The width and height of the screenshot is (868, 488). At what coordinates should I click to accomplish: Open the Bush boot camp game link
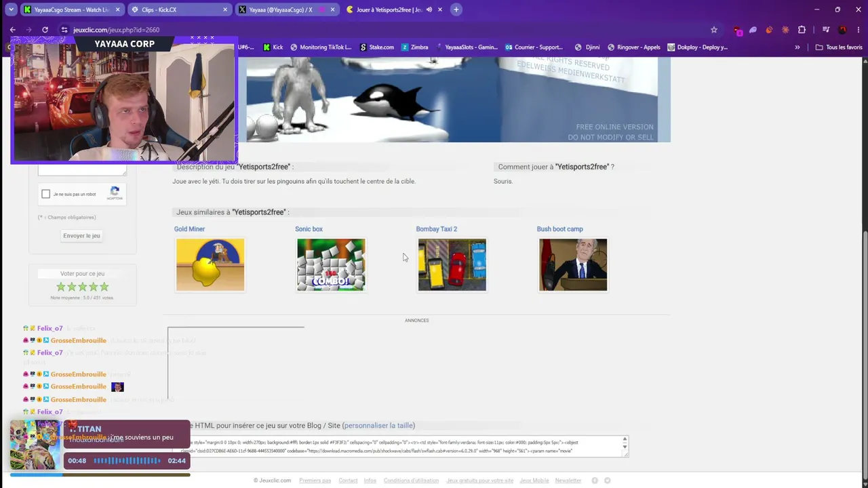coord(559,229)
